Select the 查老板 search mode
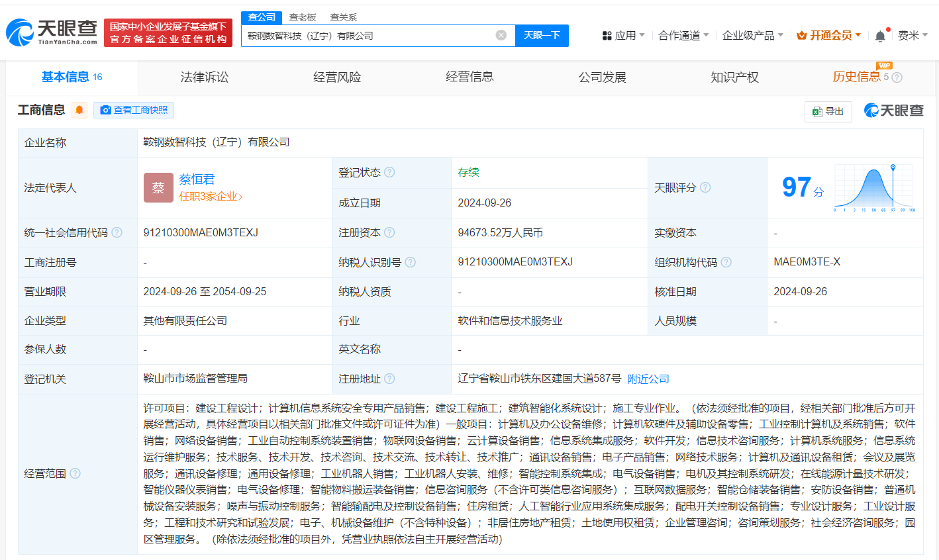The width and height of the screenshot is (939, 560). click(303, 17)
